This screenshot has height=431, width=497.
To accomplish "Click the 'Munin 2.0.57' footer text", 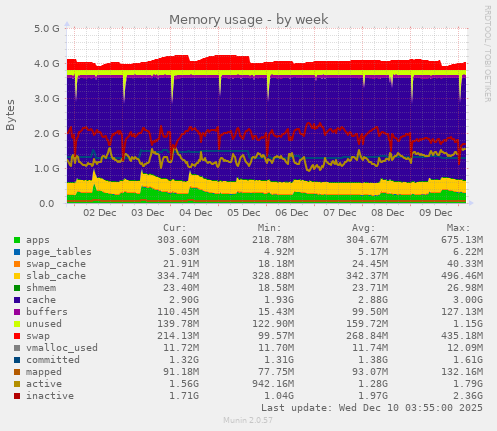I will pyautogui.click(x=248, y=420).
